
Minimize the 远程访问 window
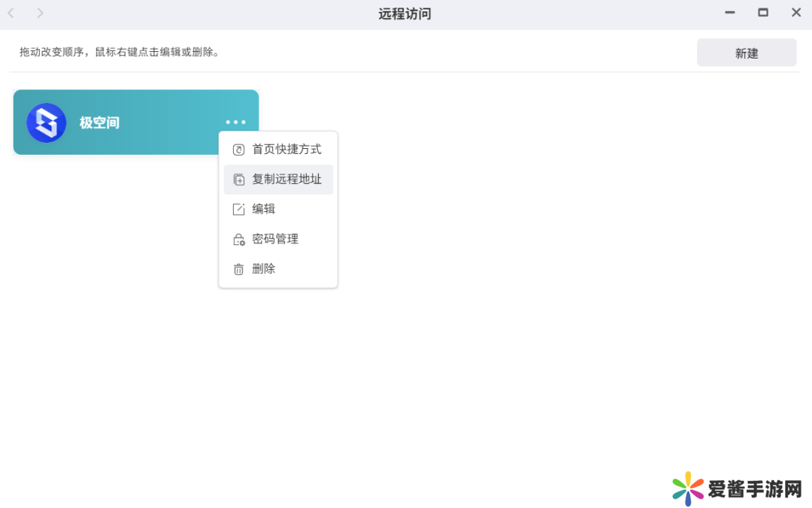click(x=729, y=13)
